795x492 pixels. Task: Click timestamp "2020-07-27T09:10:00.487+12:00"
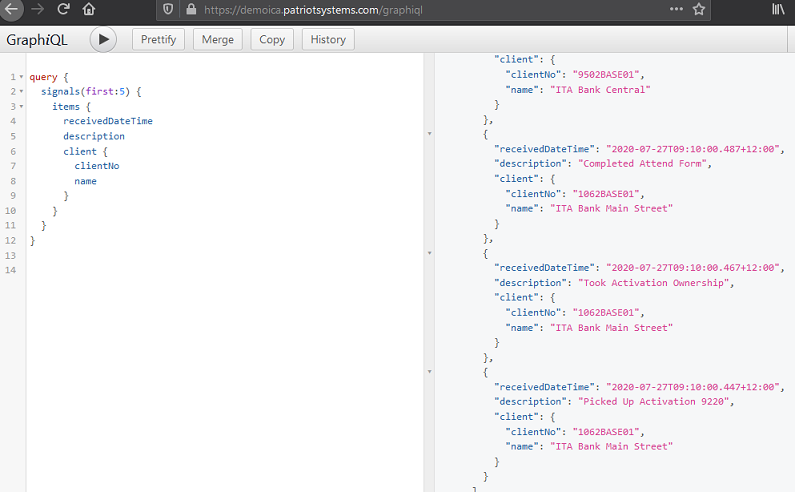click(x=693, y=149)
